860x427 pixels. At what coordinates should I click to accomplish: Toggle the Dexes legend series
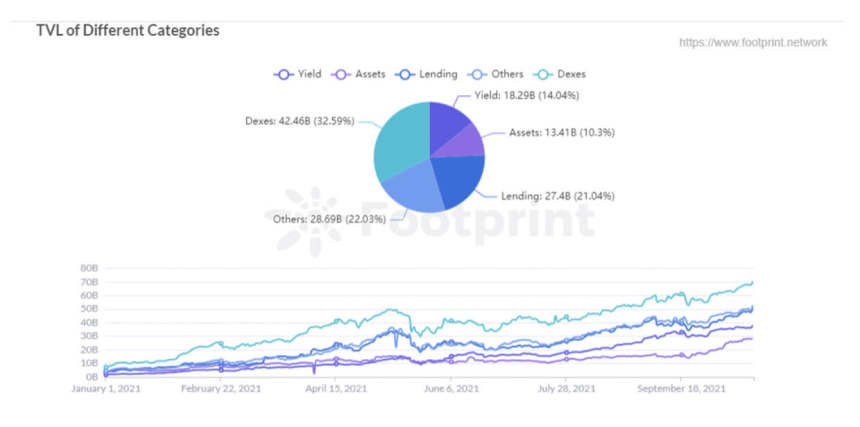point(561,74)
